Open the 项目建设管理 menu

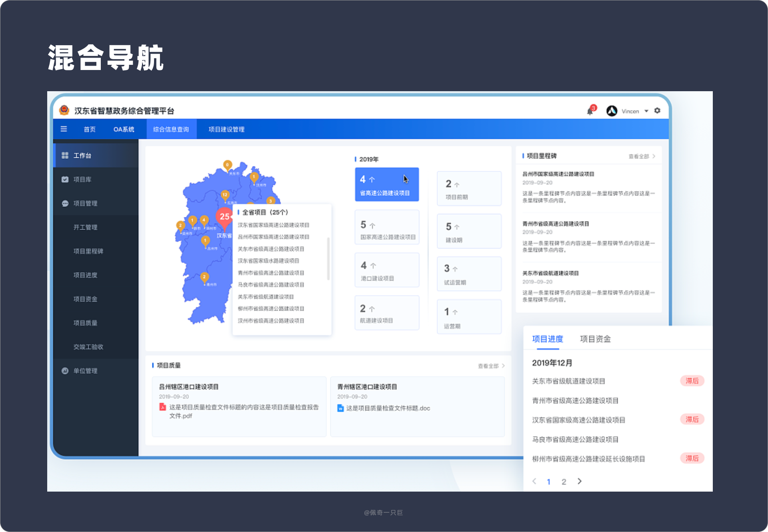coord(226,129)
